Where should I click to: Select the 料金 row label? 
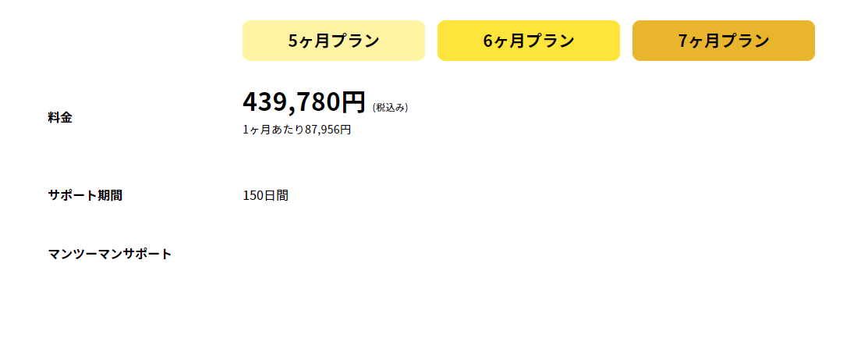click(x=60, y=117)
